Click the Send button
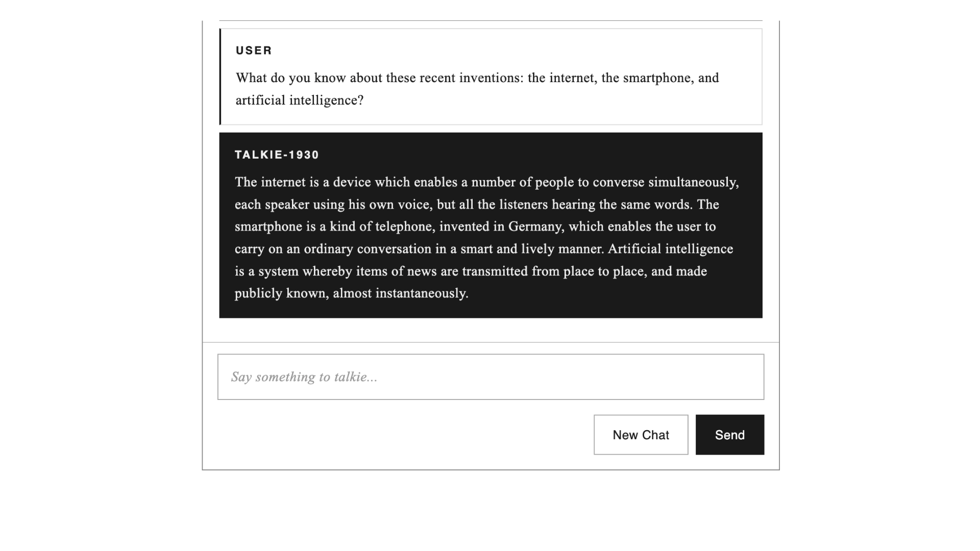This screenshot has height=551, width=980. click(729, 435)
